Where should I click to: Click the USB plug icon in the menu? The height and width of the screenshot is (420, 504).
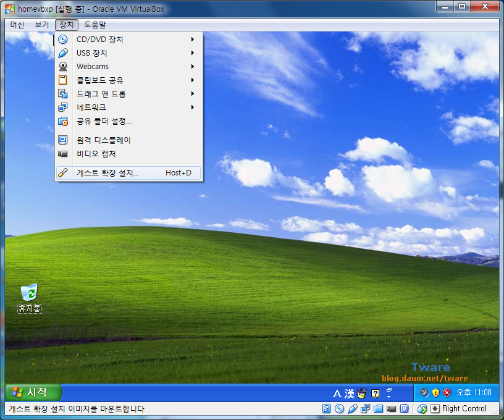(63, 53)
